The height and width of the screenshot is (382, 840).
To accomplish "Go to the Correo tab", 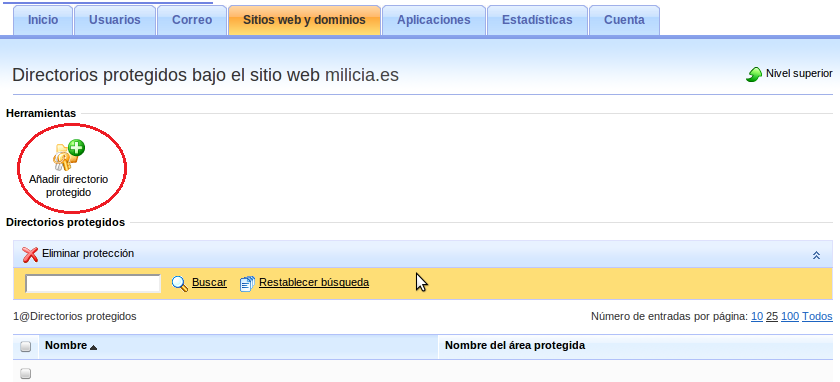I will [192, 20].
